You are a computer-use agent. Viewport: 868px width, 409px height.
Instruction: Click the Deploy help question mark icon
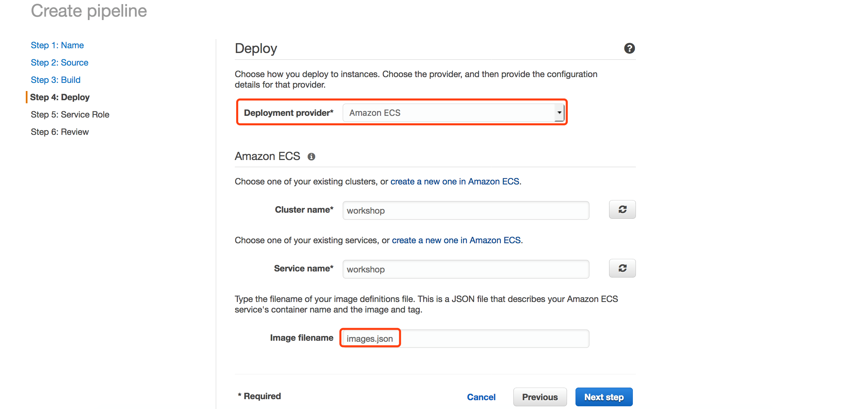click(629, 48)
